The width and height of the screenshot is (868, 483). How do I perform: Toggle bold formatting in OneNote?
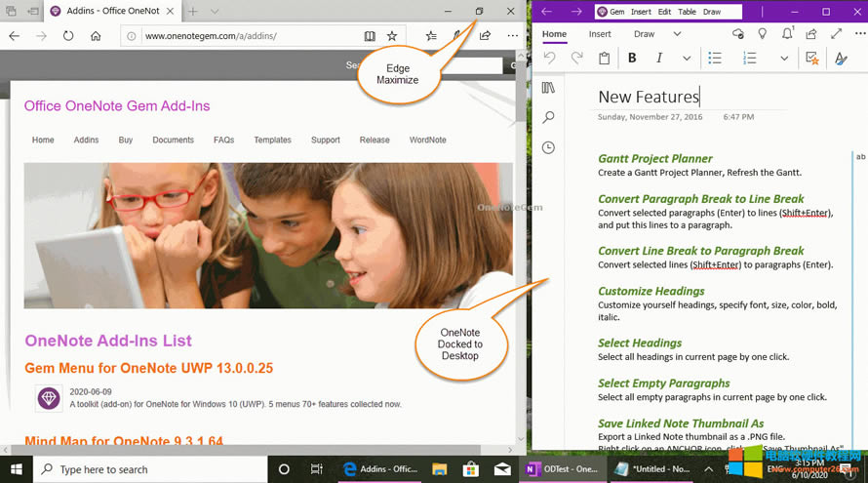[632, 59]
